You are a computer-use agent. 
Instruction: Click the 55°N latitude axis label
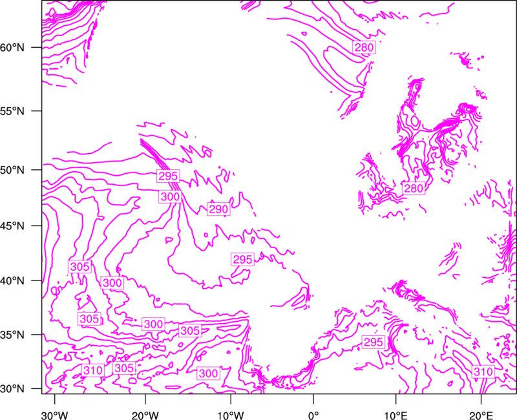12,111
